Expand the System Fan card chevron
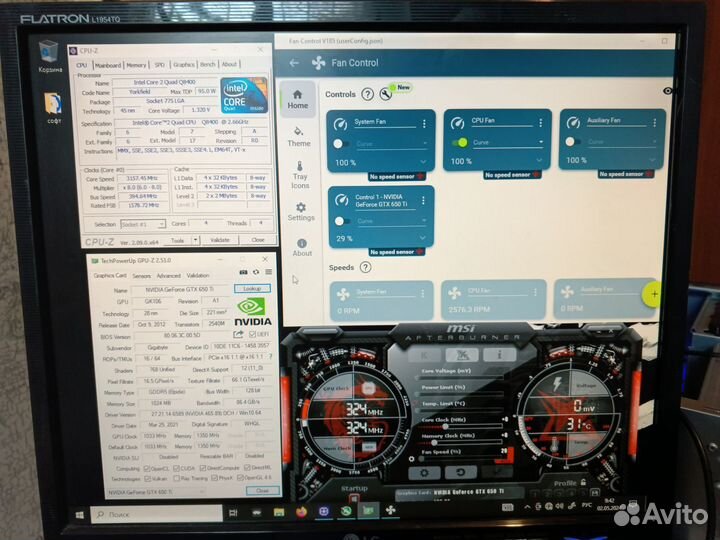Image resolution: width=720 pixels, height=540 pixels. pyautogui.click(x=423, y=162)
